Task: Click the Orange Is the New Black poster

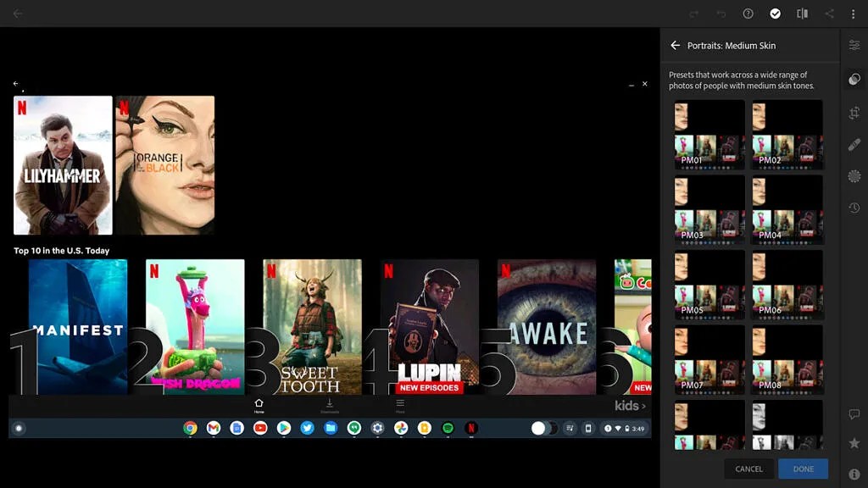Action: click(165, 165)
